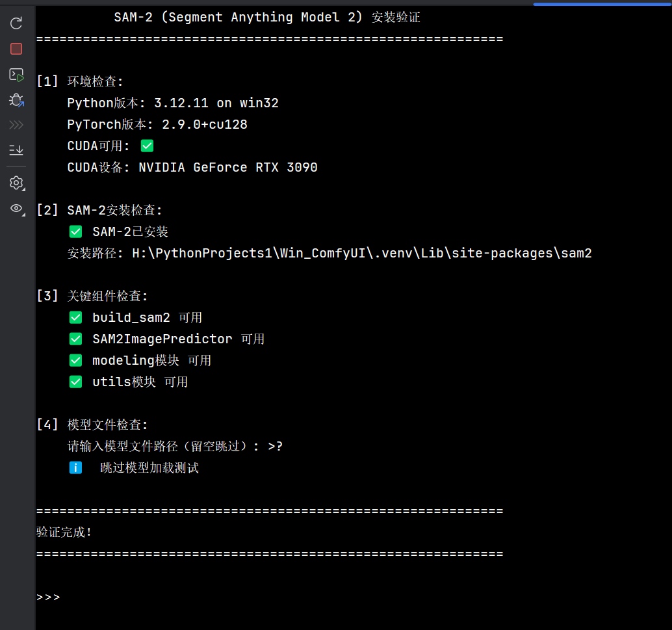Click the '请输入模型文件路径' prompt line
Screen dimensions: 672x630
point(175,446)
